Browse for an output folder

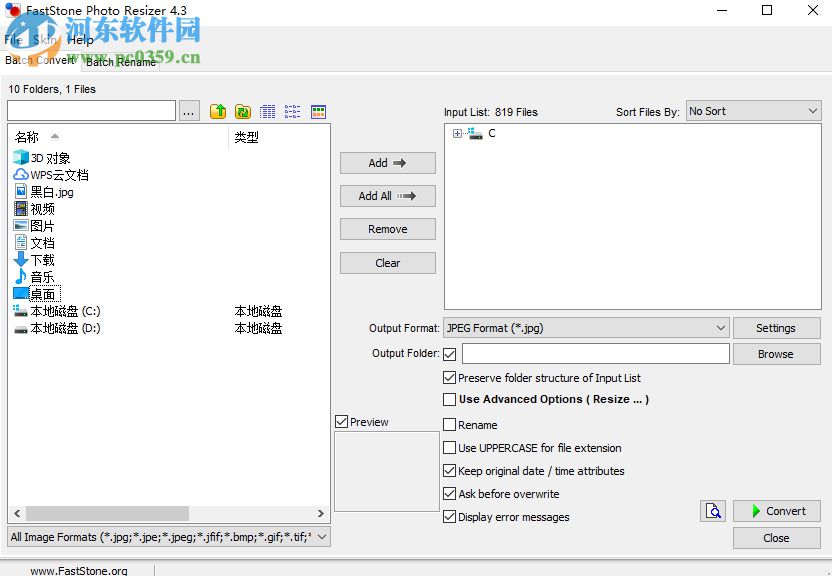(777, 354)
